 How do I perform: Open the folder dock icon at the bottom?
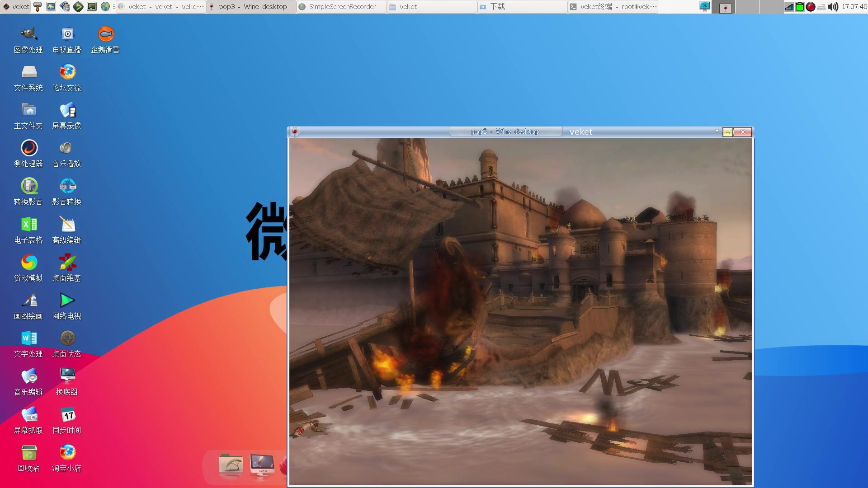(231, 465)
